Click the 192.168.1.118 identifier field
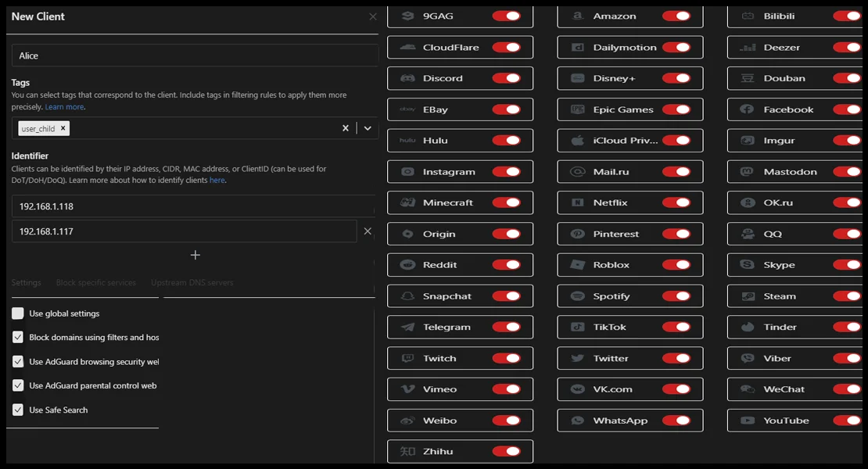This screenshot has height=469, width=868. (193, 206)
